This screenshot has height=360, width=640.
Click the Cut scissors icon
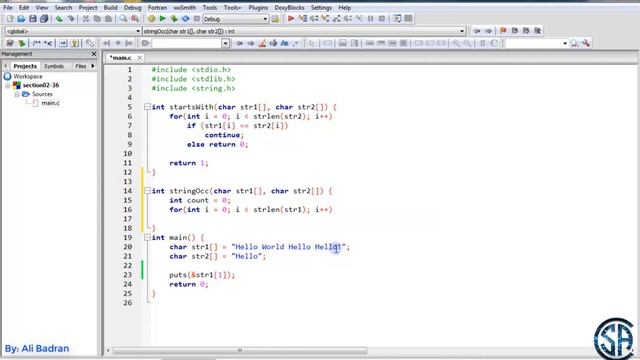coord(86,19)
